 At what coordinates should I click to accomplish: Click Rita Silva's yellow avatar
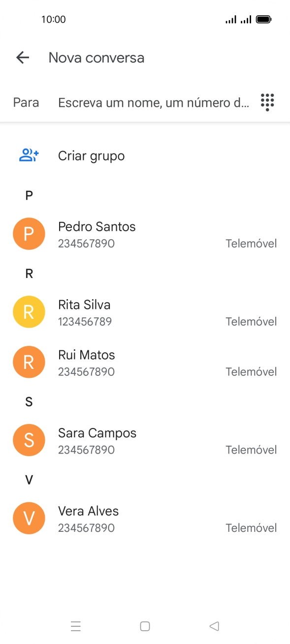29,311
